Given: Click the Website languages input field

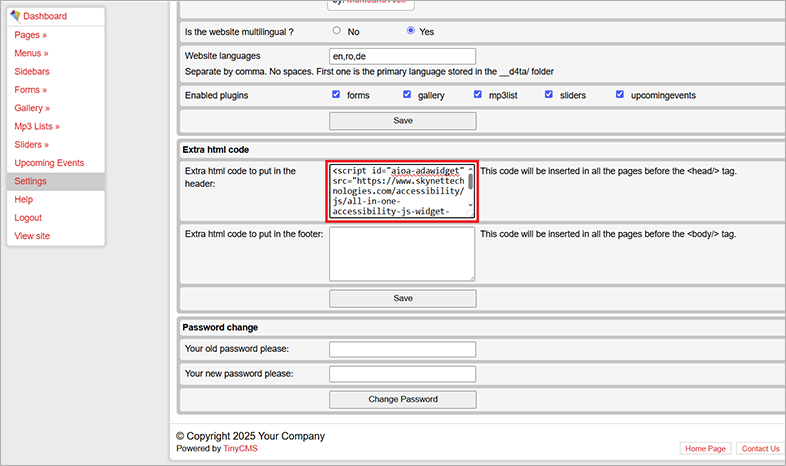Looking at the screenshot, I should [402, 57].
